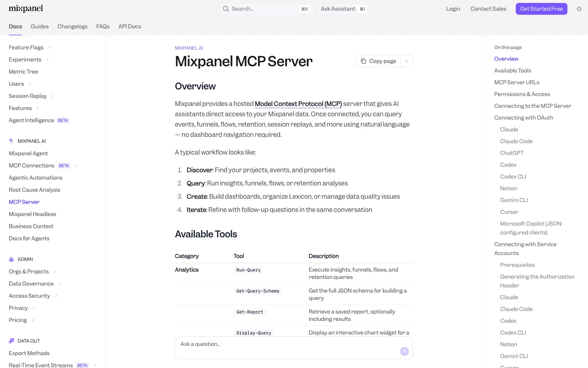Open the FAQs tab

[103, 26]
